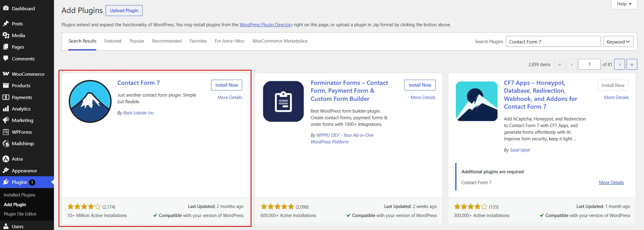Click the Products box icon
Image resolution: width=644 pixels, height=230 pixels.
point(6,85)
